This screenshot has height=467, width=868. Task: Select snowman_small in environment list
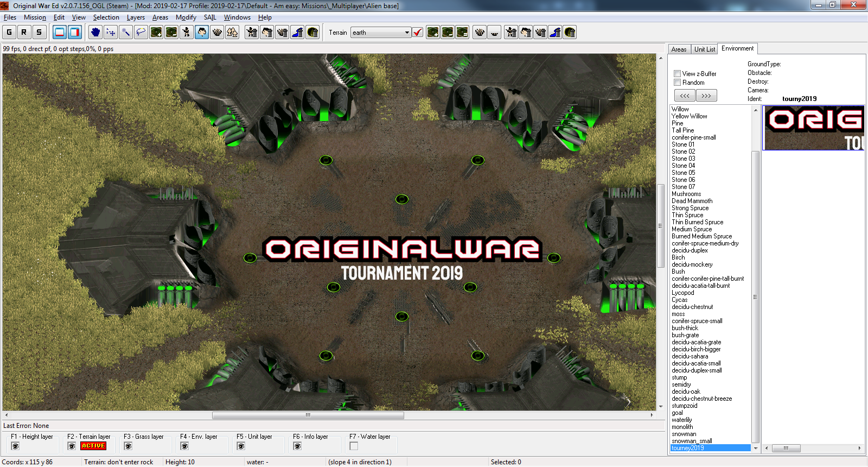692,441
